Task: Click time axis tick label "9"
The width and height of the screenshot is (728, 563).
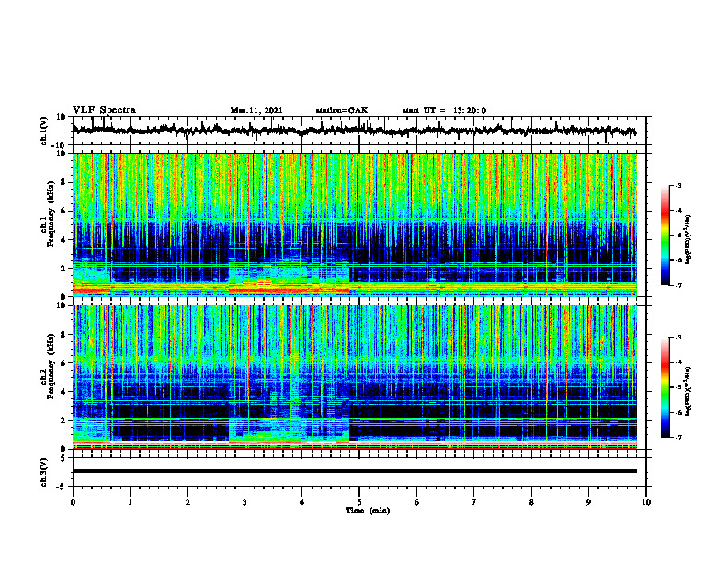Action: (588, 502)
